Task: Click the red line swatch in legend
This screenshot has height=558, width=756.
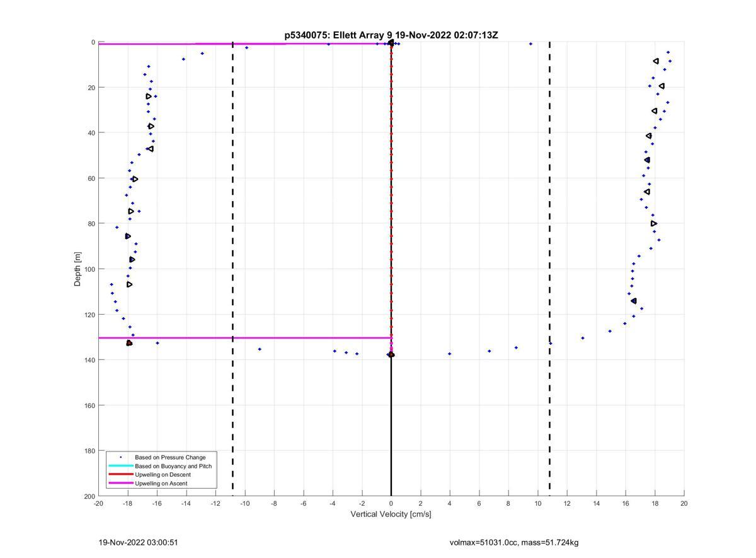Action: 120,475
